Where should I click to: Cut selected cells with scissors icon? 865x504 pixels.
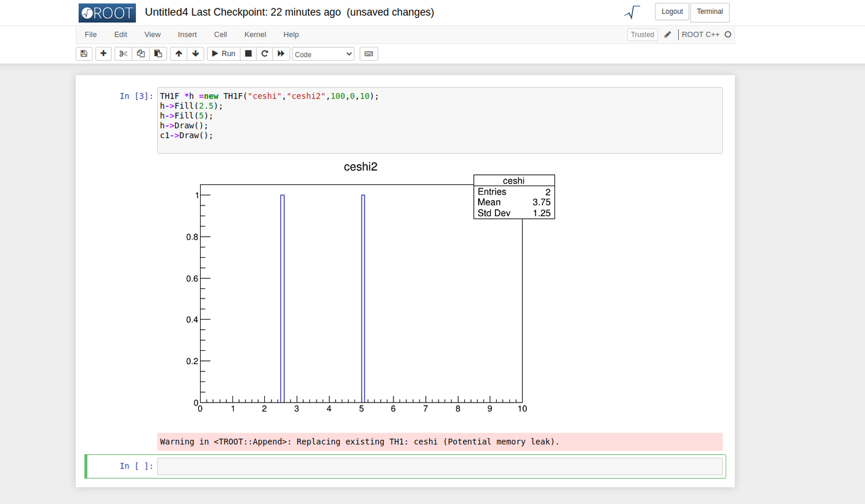123,53
